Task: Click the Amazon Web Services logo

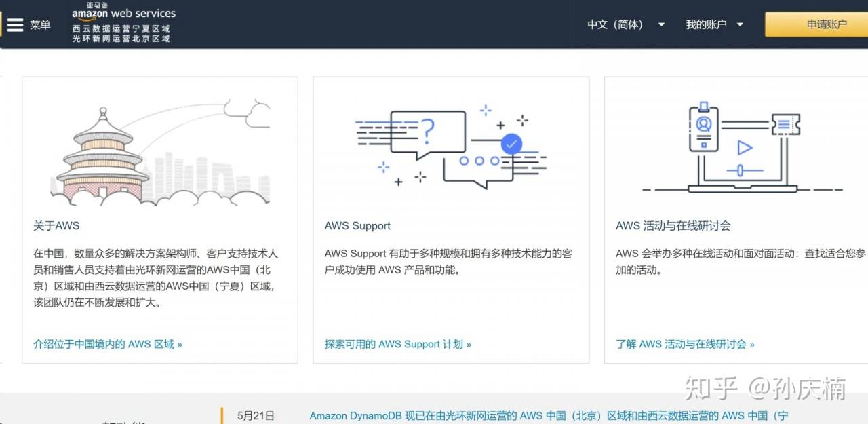Action: coord(123,12)
